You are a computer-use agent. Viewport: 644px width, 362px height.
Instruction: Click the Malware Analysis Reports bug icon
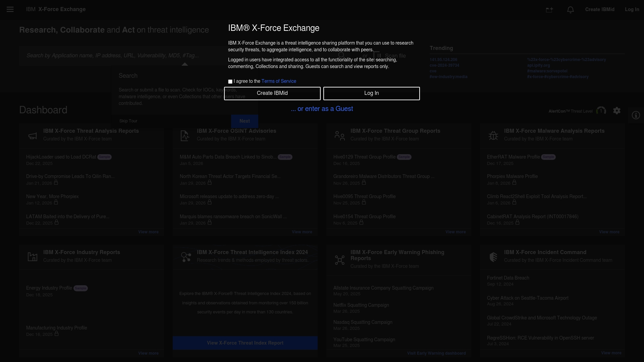(493, 135)
